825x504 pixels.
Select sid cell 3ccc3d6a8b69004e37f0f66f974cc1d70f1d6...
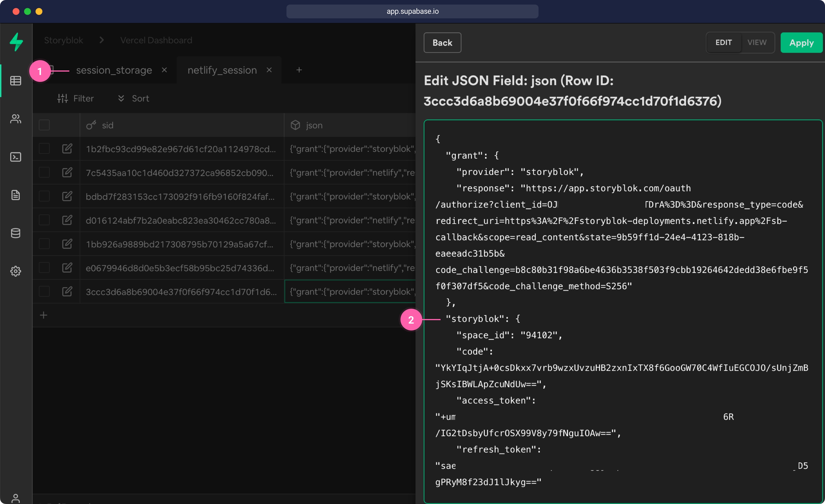point(182,292)
